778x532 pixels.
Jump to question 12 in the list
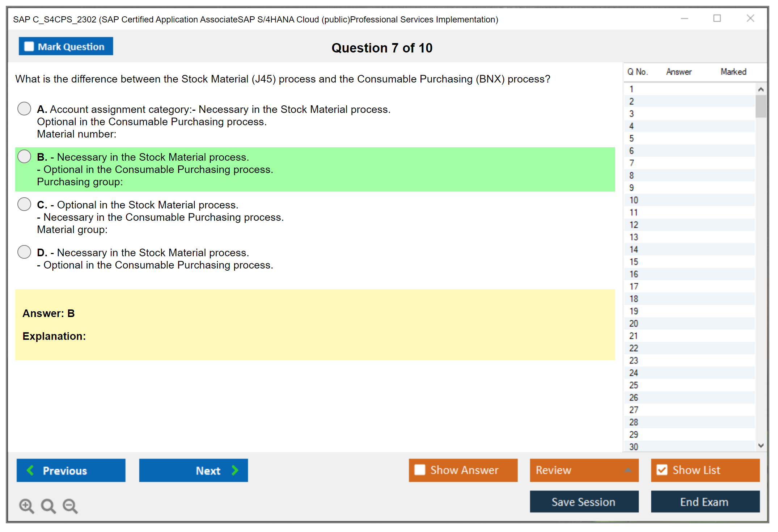coord(634,225)
